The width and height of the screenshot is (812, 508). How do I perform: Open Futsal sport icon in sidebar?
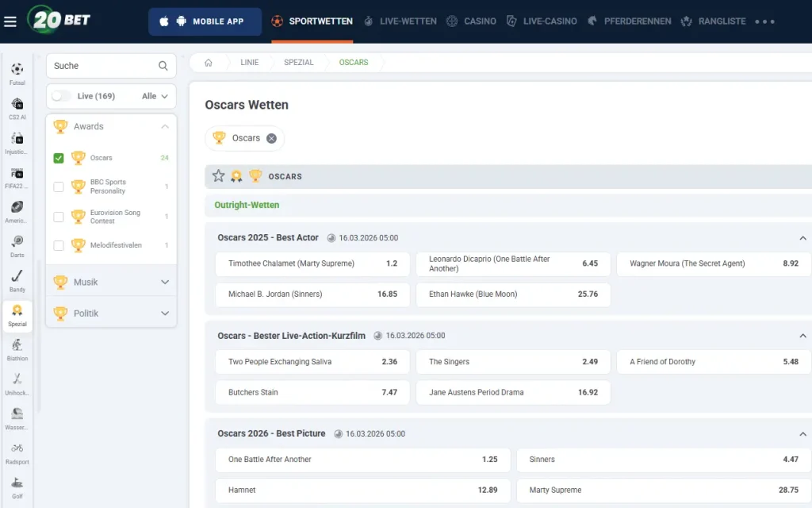pos(17,74)
